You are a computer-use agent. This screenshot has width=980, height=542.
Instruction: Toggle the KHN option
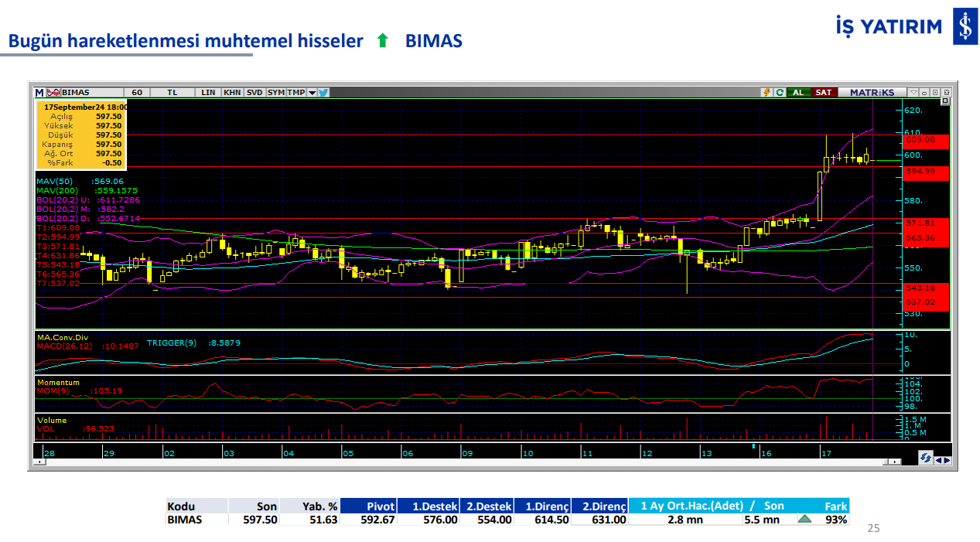coord(231,92)
